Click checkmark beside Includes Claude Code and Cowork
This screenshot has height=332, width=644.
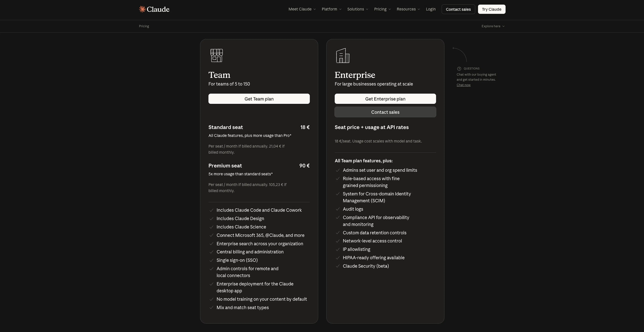(211, 210)
